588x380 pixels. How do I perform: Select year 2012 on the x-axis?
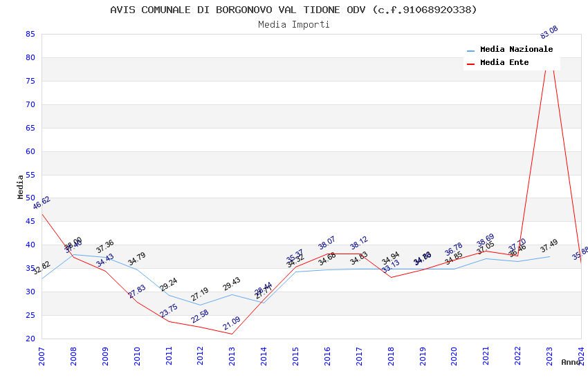click(x=200, y=356)
